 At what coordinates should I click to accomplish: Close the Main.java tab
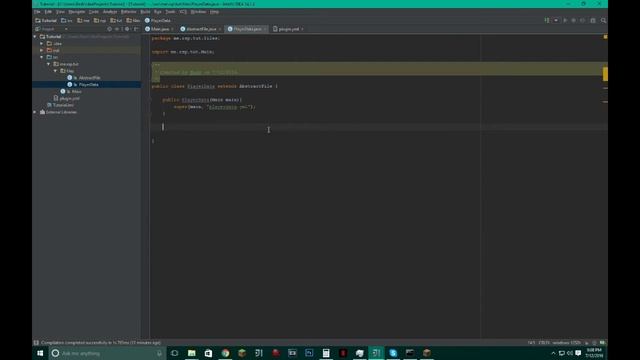pyautogui.click(x=172, y=29)
